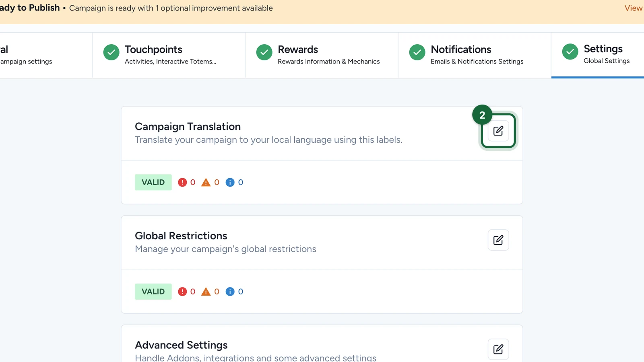
Task: Click 'Emails & Notifications Settings' subtitle
Action: click(x=477, y=62)
